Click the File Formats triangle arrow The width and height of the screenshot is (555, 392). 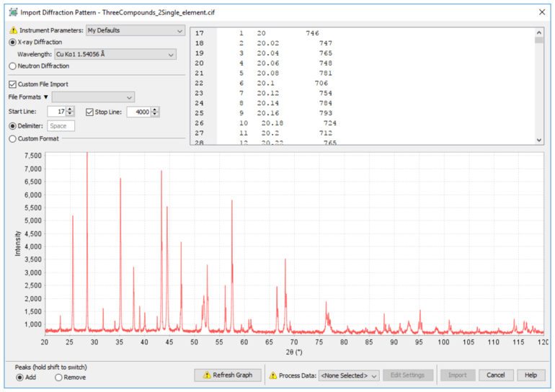pyautogui.click(x=46, y=97)
